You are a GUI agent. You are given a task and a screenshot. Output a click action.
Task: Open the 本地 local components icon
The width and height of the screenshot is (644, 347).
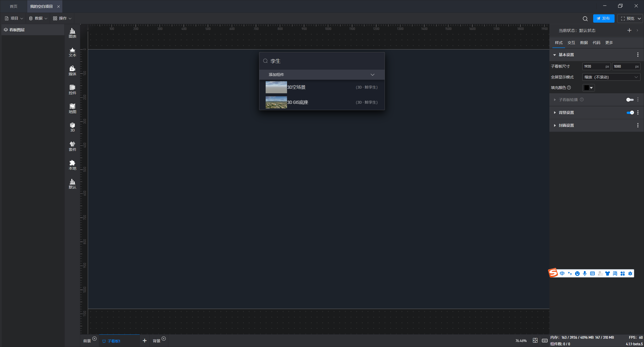[x=72, y=165]
